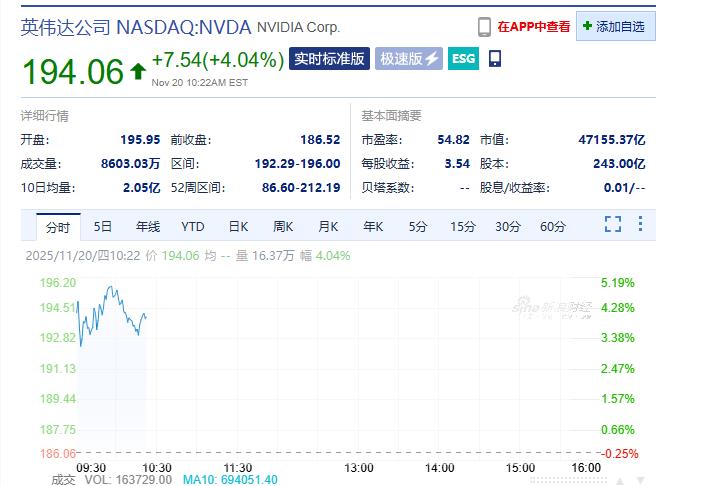Image resolution: width=705 pixels, height=486 pixels.
Task: Click the 市值 value 47155.37亿
Action: tap(612, 140)
